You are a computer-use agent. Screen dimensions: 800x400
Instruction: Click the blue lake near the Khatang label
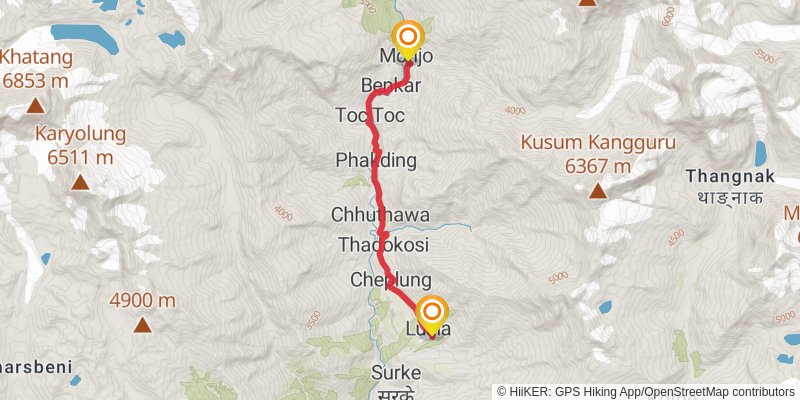pos(85,37)
